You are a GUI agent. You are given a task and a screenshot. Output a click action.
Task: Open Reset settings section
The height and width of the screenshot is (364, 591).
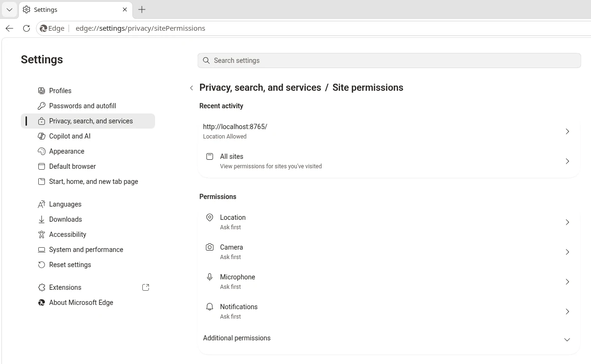tap(88, 265)
